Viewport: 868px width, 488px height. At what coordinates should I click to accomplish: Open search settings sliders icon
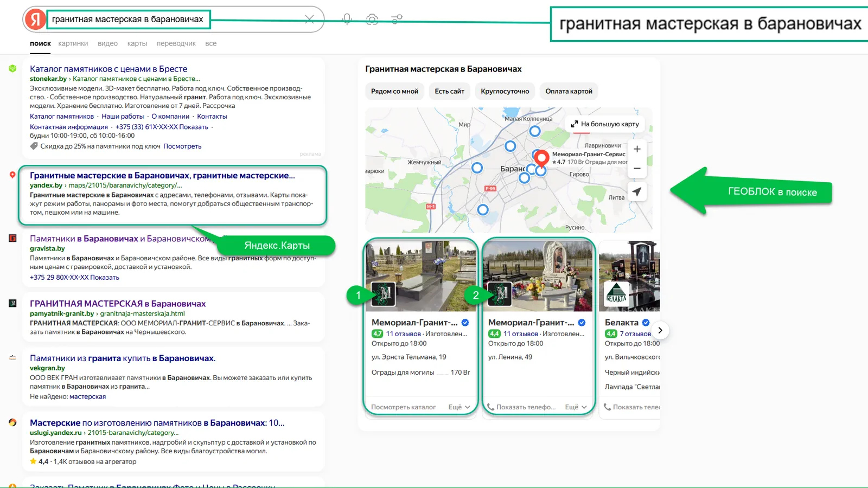[397, 20]
